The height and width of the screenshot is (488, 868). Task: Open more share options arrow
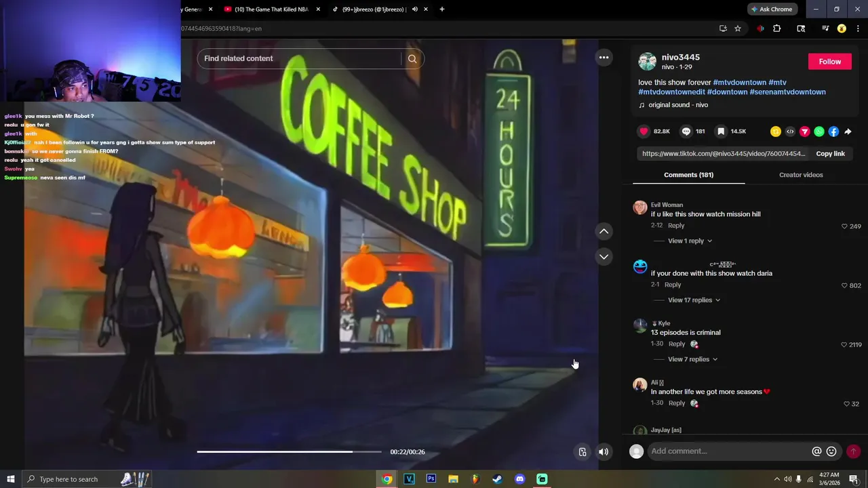848,131
